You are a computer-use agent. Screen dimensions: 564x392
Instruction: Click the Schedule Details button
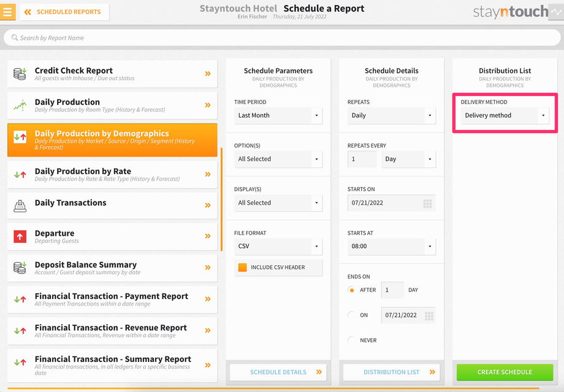(x=278, y=372)
